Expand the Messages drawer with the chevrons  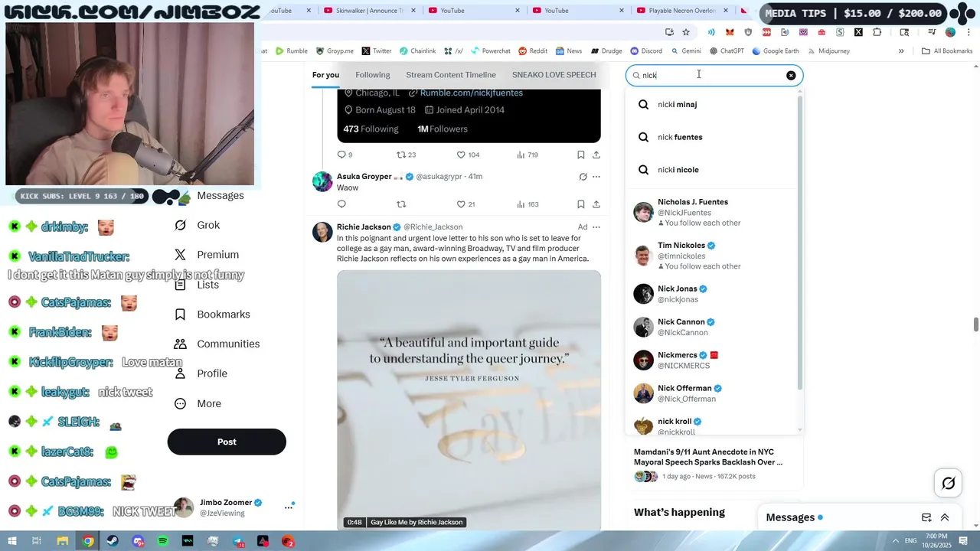point(945,517)
